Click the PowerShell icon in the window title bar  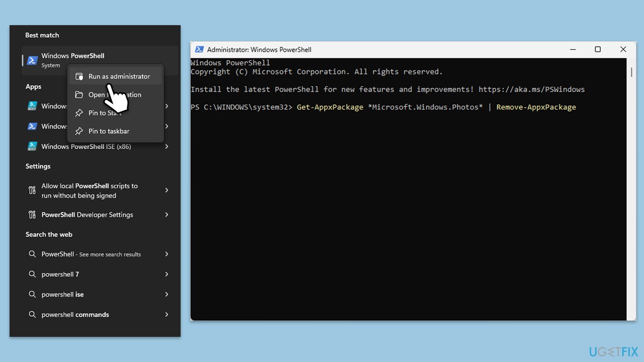click(199, 49)
